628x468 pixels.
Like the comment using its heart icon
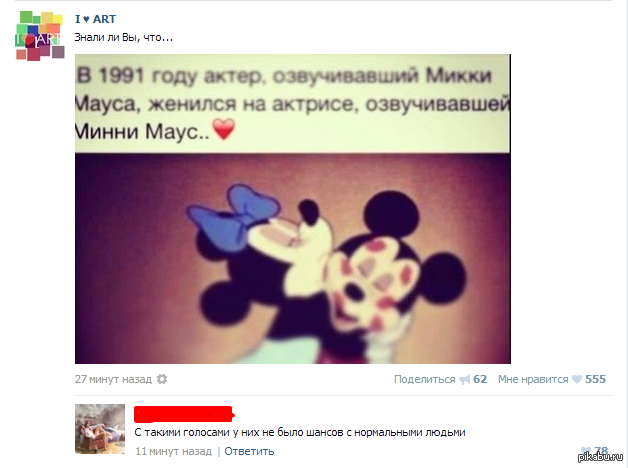585,451
